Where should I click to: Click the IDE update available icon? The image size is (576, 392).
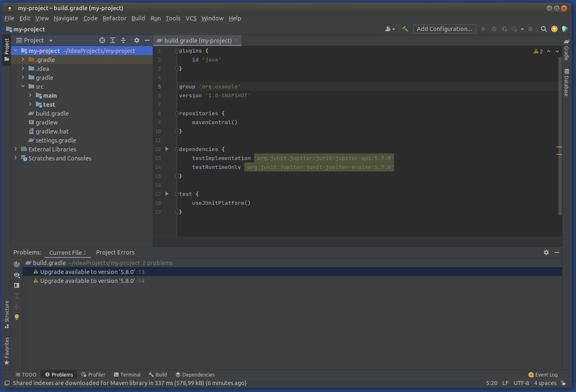[x=554, y=29]
